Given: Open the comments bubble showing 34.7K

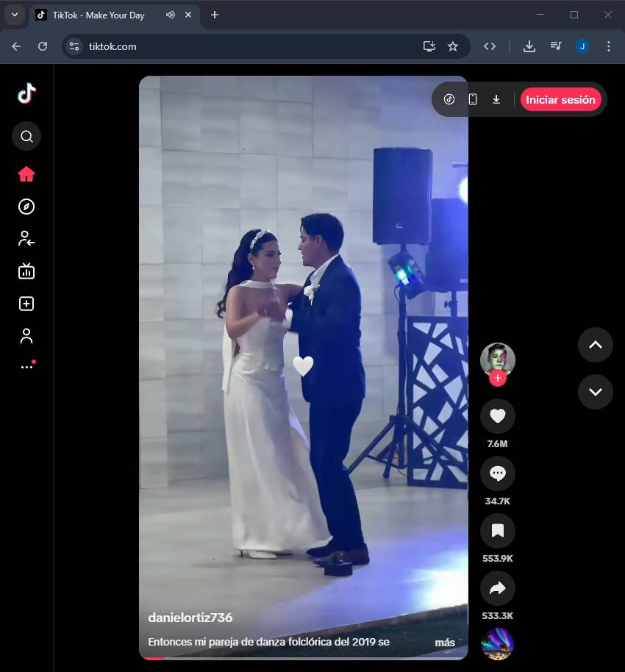Looking at the screenshot, I should (498, 473).
